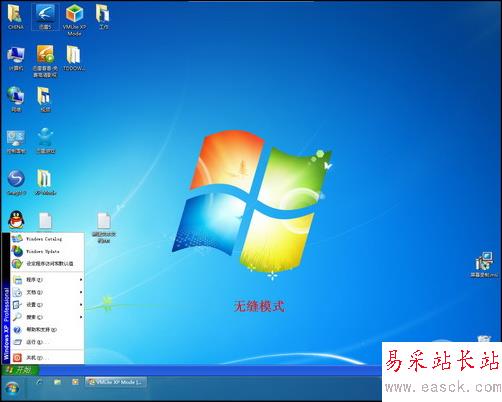This screenshot has height=402, width=502.
Task: Click the green XP Start (开始) button
Action: pos(20,369)
